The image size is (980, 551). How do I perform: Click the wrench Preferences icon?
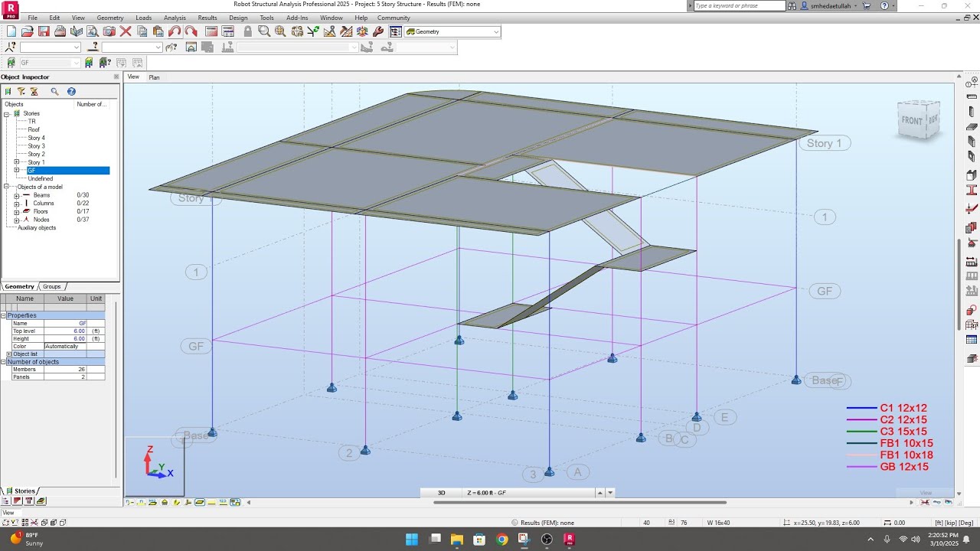pos(378,31)
